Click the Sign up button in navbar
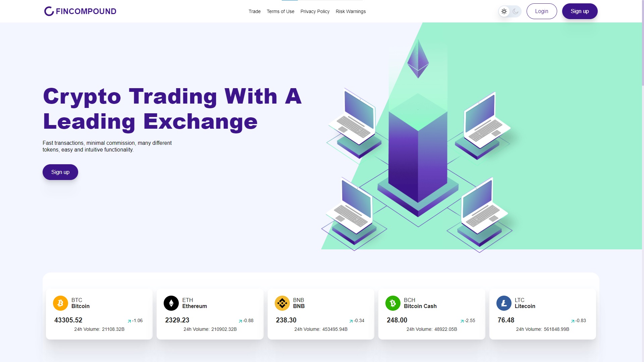This screenshot has height=362, width=644. [x=579, y=11]
